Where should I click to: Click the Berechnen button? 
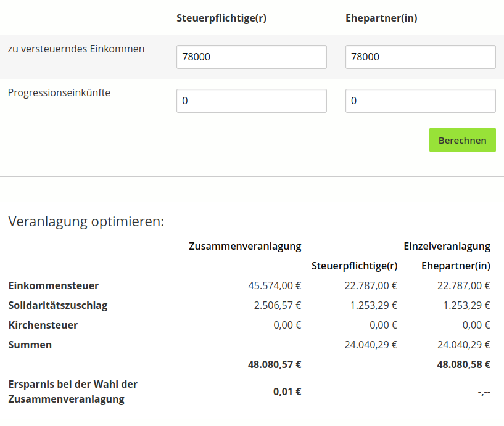[x=462, y=140]
